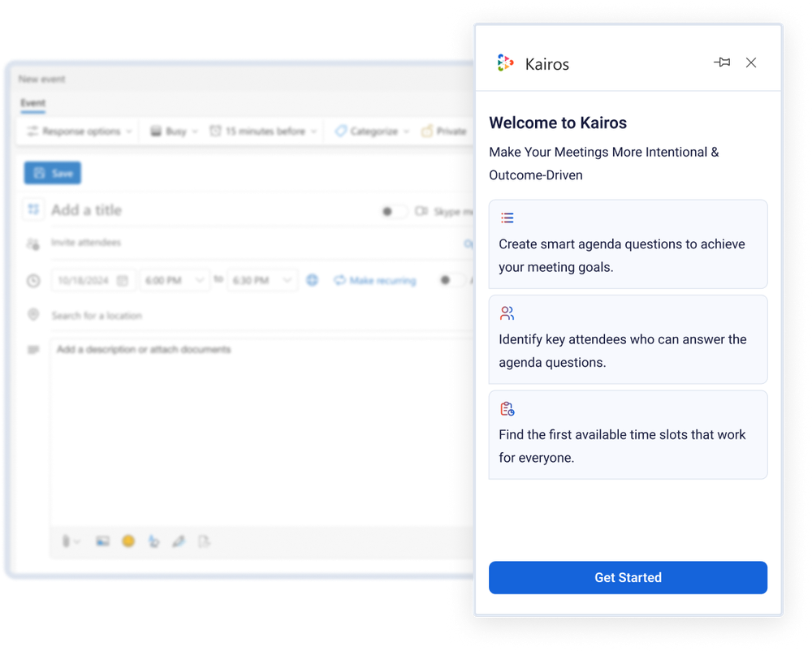Click the Get Started button

pos(628,577)
